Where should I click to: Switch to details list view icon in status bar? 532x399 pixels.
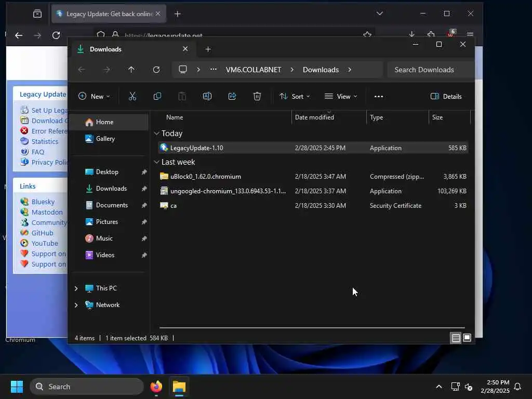[456, 338]
